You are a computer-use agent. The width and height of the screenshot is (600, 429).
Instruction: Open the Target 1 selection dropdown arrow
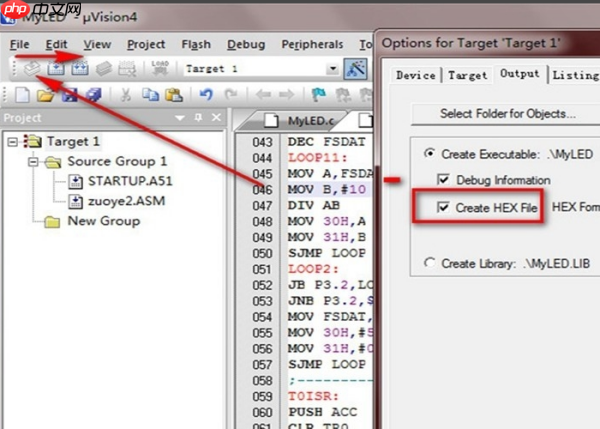[333, 69]
